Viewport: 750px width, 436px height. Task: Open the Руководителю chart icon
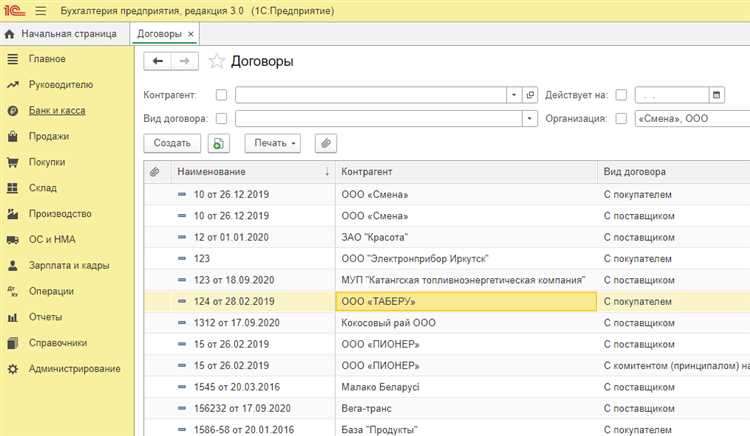13,85
